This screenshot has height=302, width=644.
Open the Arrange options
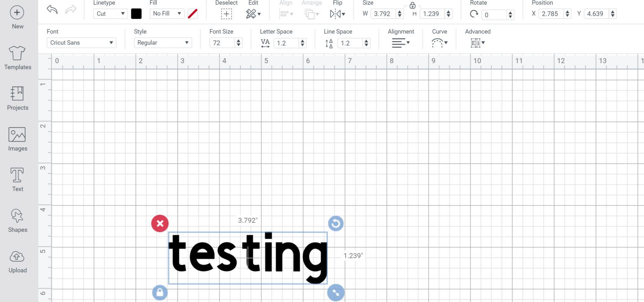312,14
